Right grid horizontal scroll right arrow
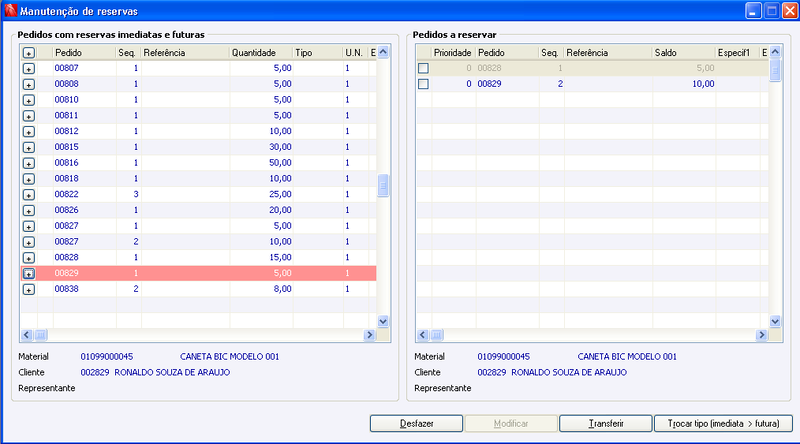 click(x=761, y=335)
